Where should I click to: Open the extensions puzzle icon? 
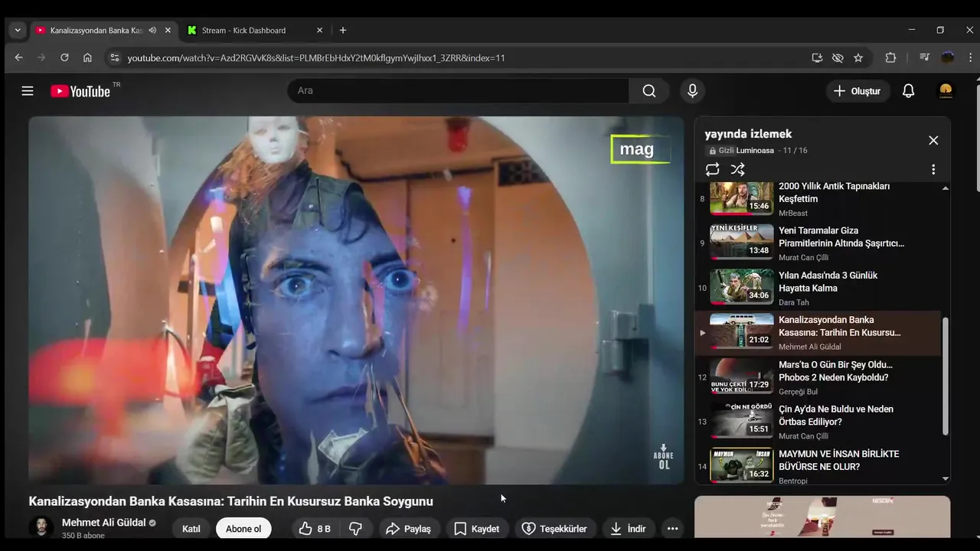coord(890,58)
